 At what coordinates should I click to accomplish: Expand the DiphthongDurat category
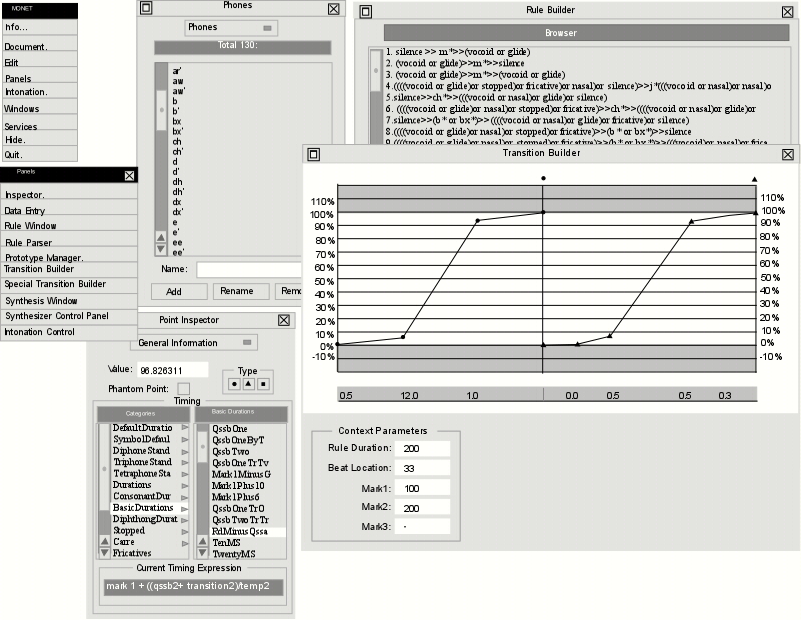click(185, 519)
